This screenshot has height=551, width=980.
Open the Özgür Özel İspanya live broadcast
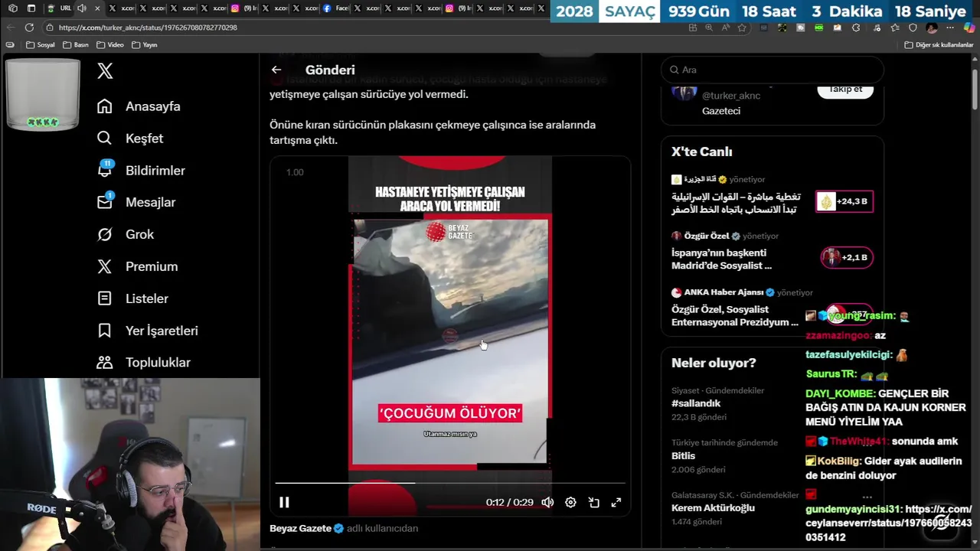[x=721, y=259]
